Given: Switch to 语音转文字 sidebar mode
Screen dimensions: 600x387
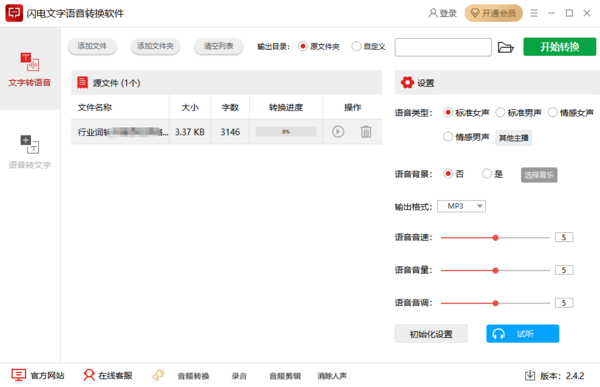Looking at the screenshot, I should click(29, 152).
